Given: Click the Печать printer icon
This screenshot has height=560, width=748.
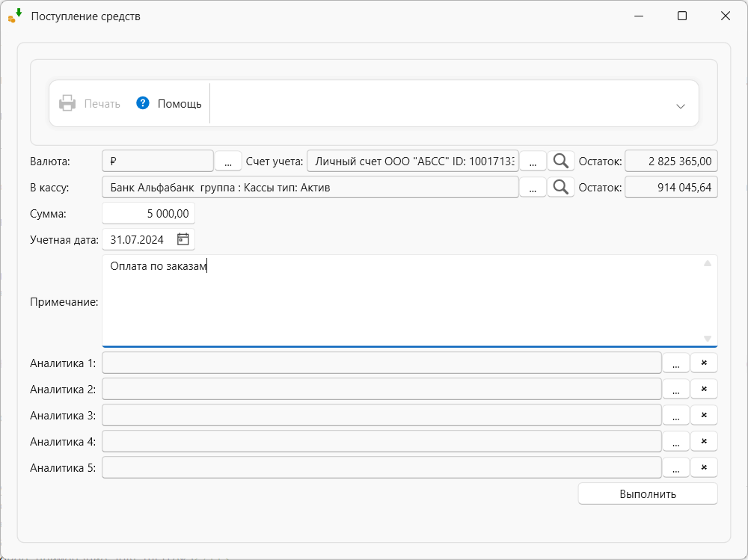Looking at the screenshot, I should coord(67,103).
